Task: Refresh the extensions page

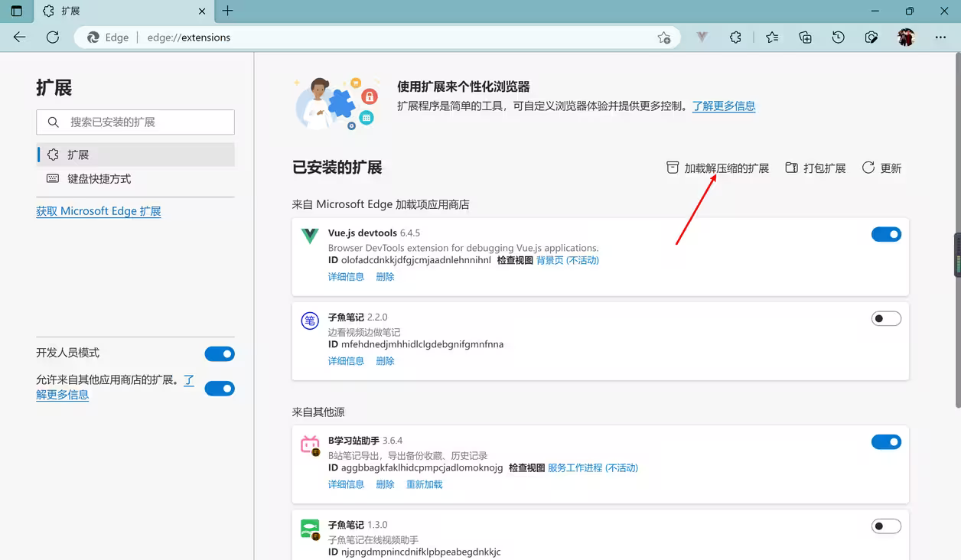Action: tap(53, 37)
